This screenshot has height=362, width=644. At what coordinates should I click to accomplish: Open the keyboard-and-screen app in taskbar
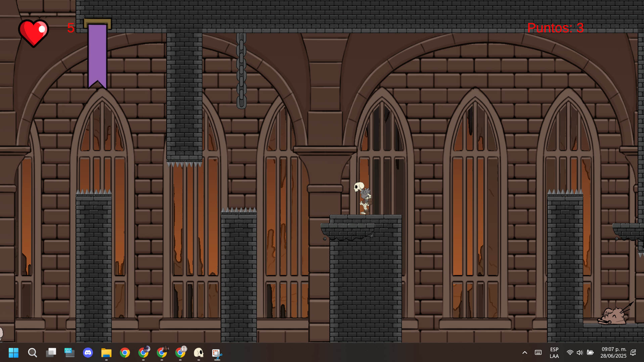tap(70, 353)
